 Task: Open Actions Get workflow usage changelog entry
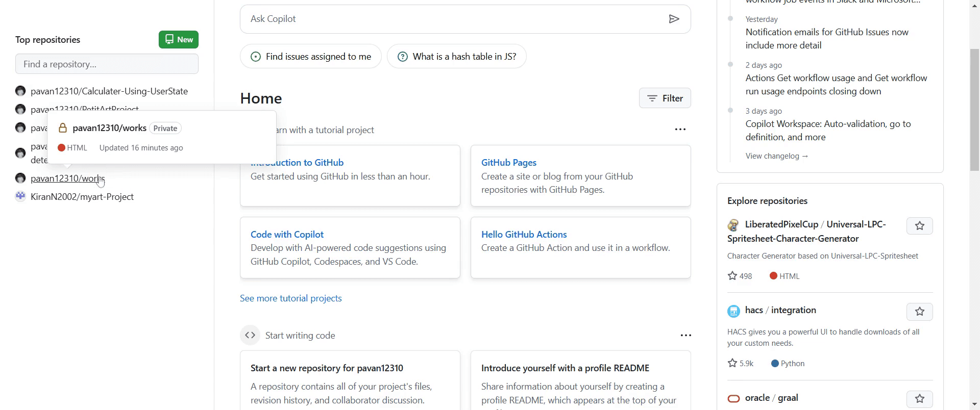(836, 85)
